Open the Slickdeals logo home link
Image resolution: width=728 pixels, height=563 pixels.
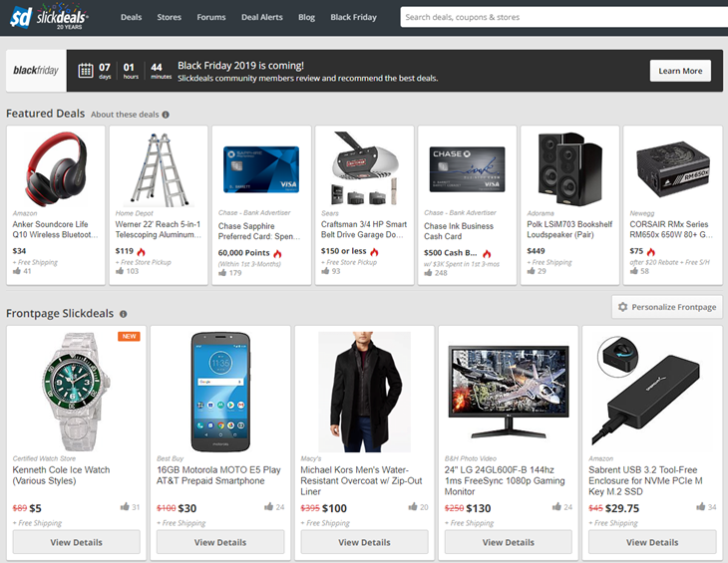tap(49, 17)
